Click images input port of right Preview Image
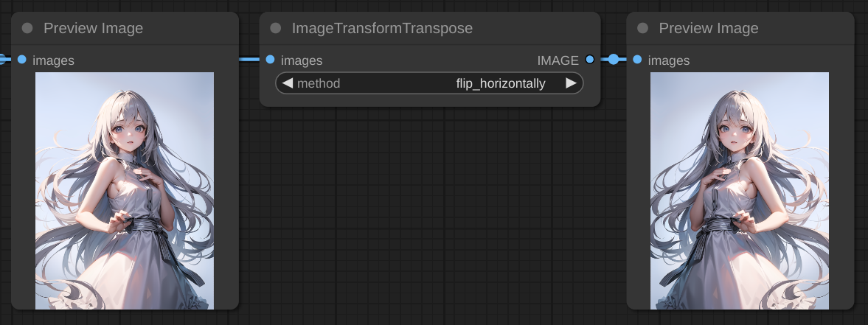 (x=637, y=60)
